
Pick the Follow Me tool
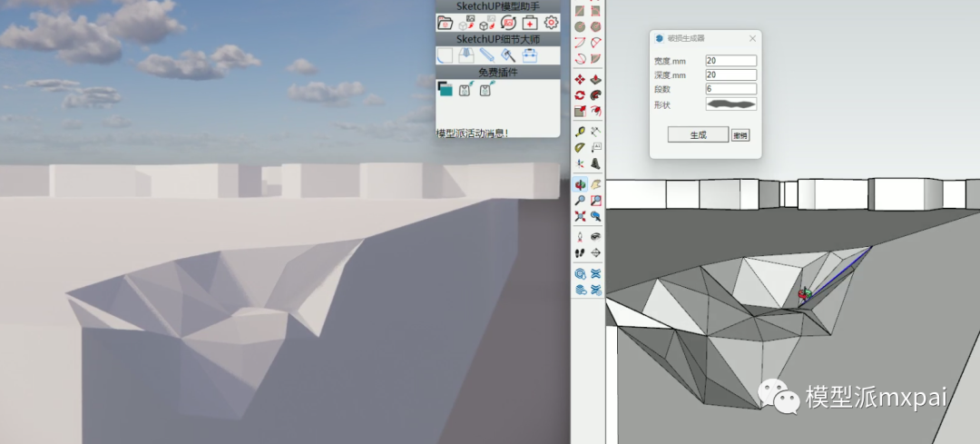pos(595,95)
